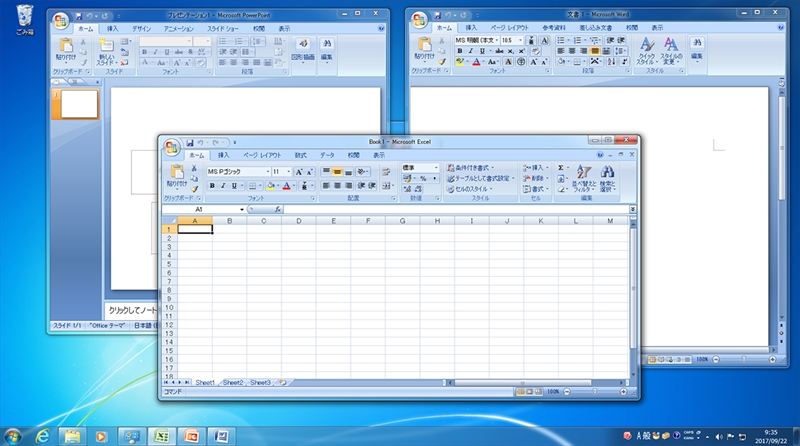Screen dimensions: 800x446
Task: Click the Editing button in PowerPoint ribbon
Action: (x=327, y=51)
